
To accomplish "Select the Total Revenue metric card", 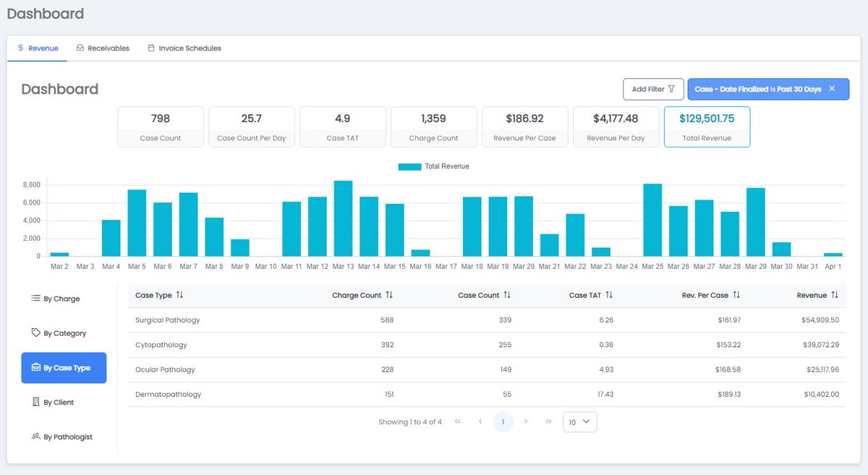I will pyautogui.click(x=707, y=127).
